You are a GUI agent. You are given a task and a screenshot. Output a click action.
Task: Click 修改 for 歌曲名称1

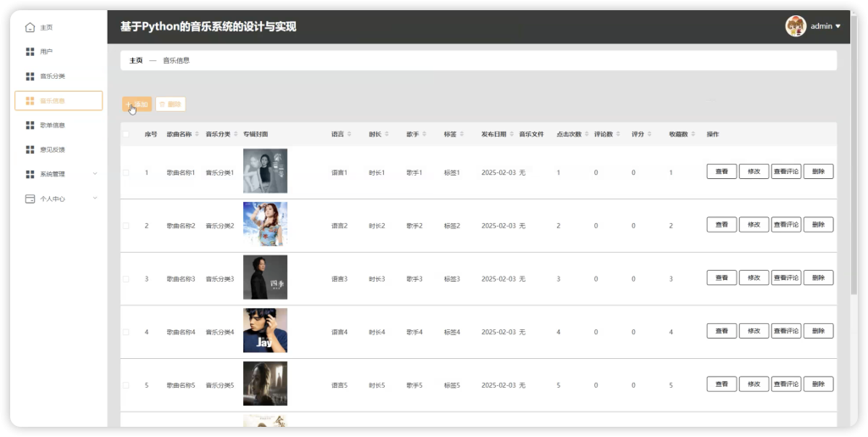(754, 171)
